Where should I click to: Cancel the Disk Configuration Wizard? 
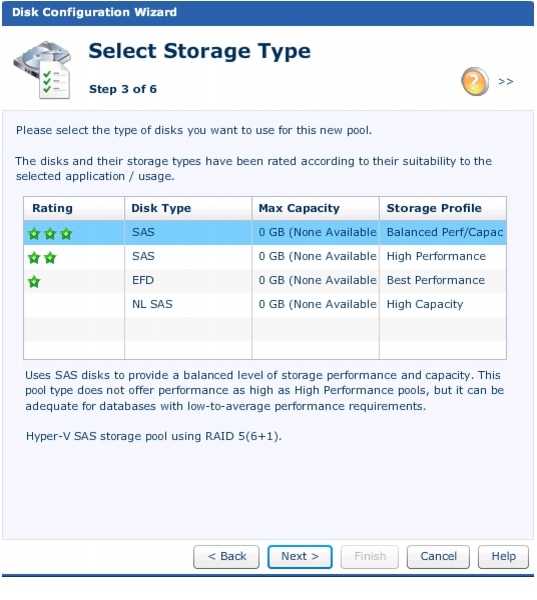click(x=438, y=556)
